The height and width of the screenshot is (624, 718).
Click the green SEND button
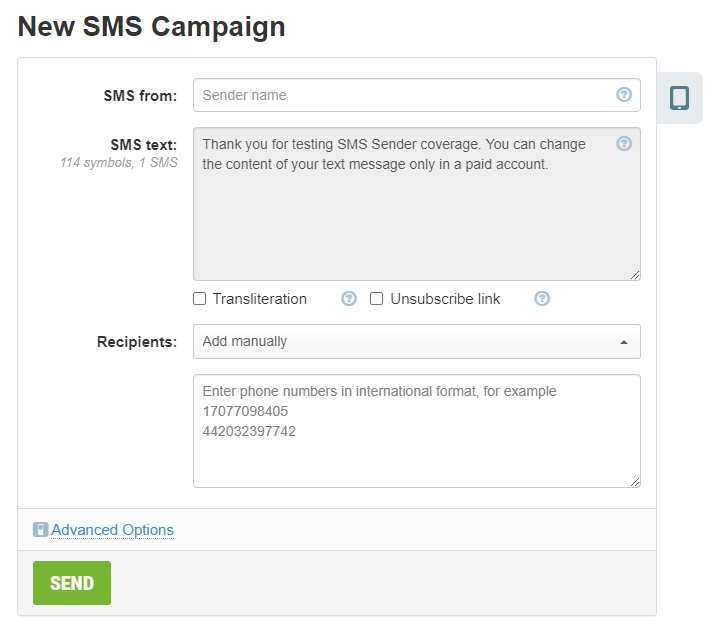click(72, 583)
